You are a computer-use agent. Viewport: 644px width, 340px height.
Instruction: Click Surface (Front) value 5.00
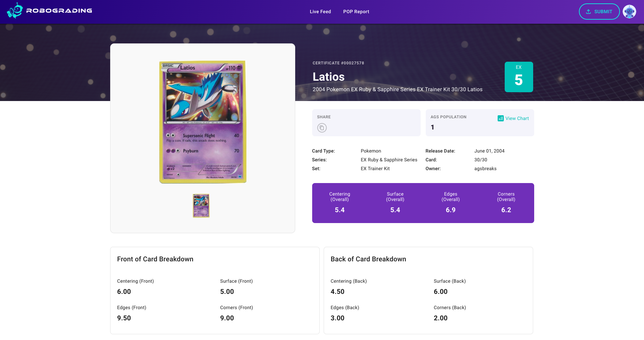227,292
